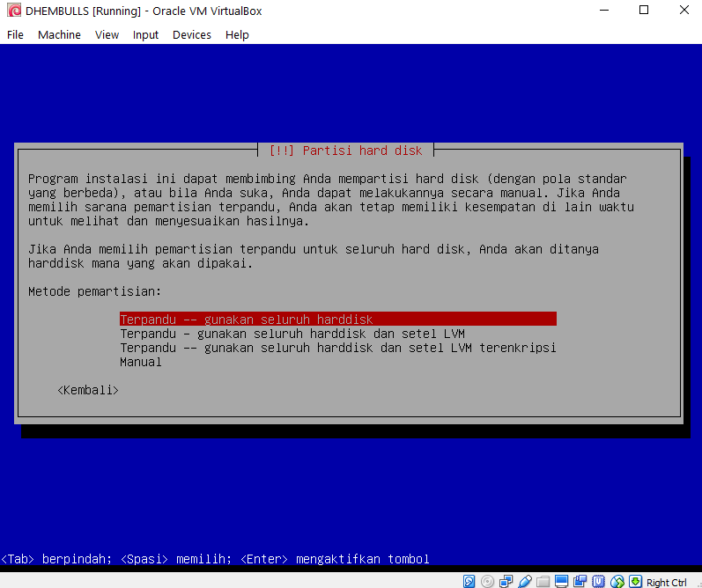
Task: Open the Devices menu
Action: [x=192, y=35]
